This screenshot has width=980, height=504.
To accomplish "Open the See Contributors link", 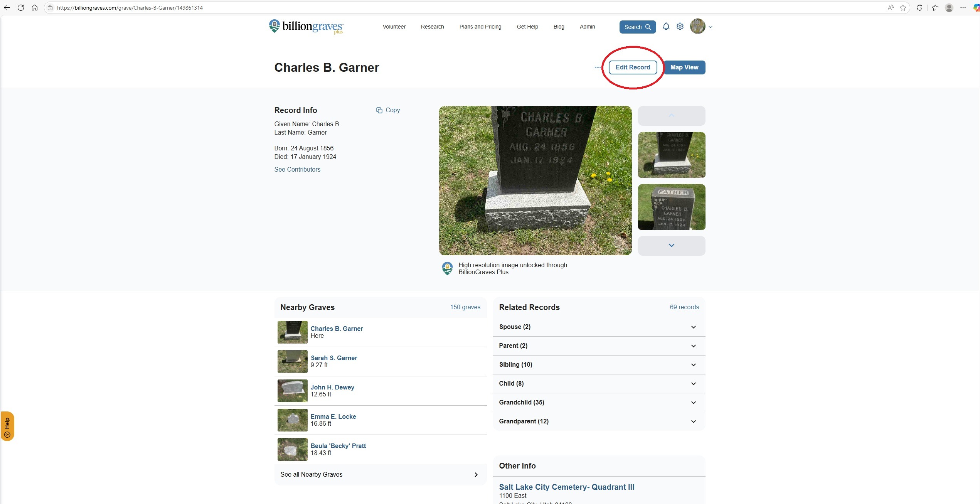I will point(297,169).
